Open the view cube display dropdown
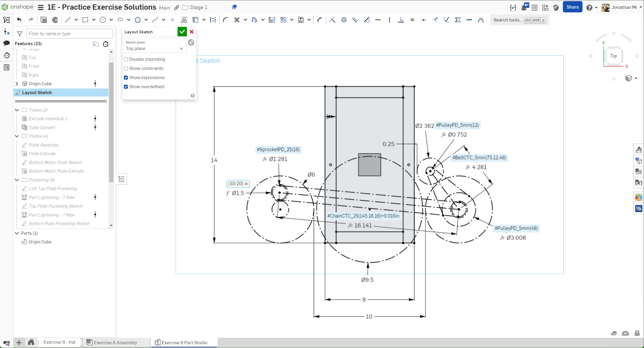The height and width of the screenshot is (348, 644). point(636,78)
